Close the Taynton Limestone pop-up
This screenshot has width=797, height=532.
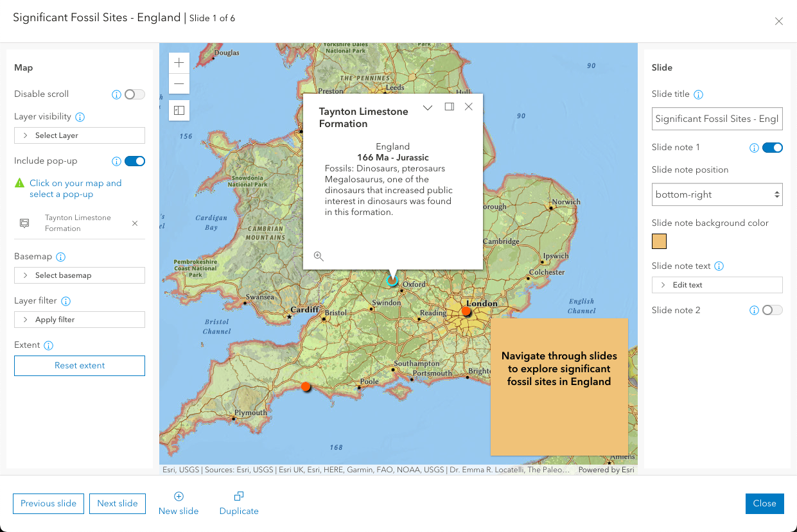click(469, 107)
